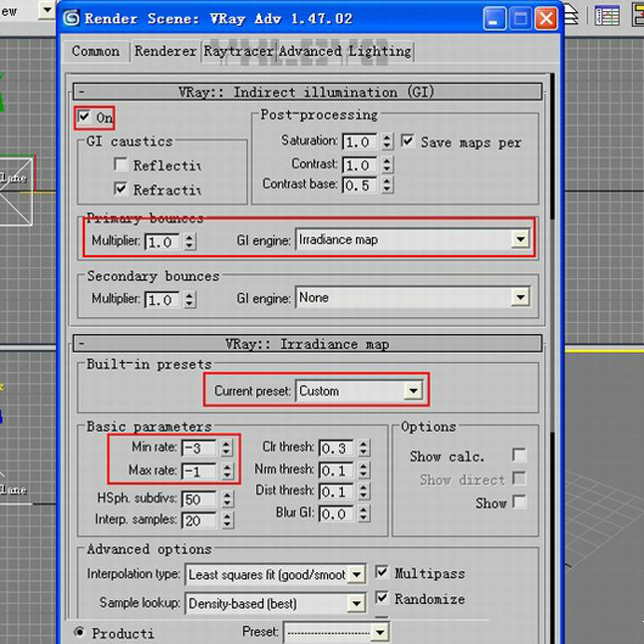This screenshot has height=644, width=644.
Task: Toggle the GI On checkbox
Action: [x=84, y=117]
